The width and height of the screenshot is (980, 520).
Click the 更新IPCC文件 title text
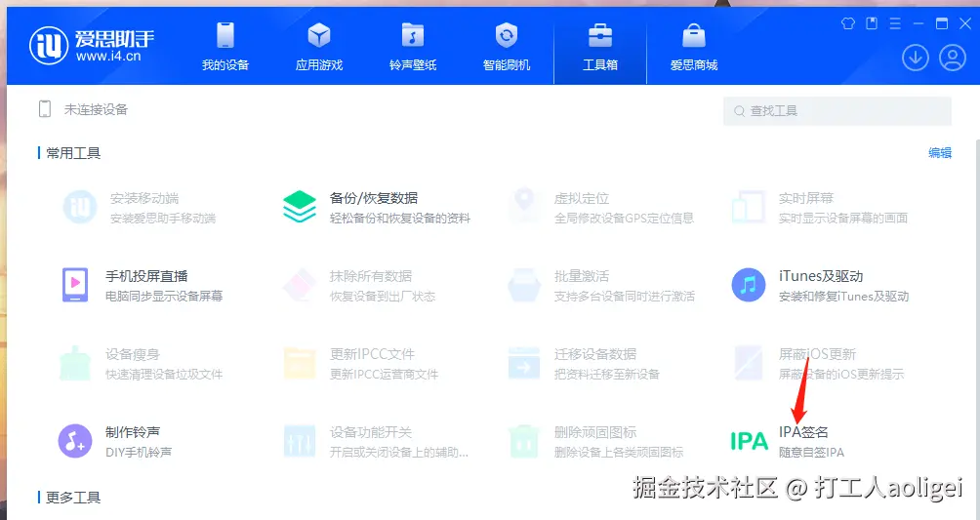click(x=373, y=354)
